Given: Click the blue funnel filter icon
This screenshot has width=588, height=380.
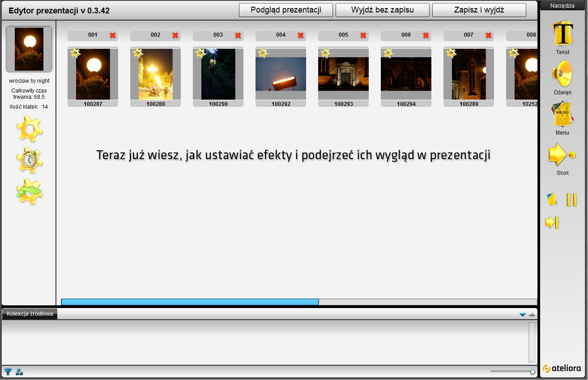Looking at the screenshot, I should (8, 372).
